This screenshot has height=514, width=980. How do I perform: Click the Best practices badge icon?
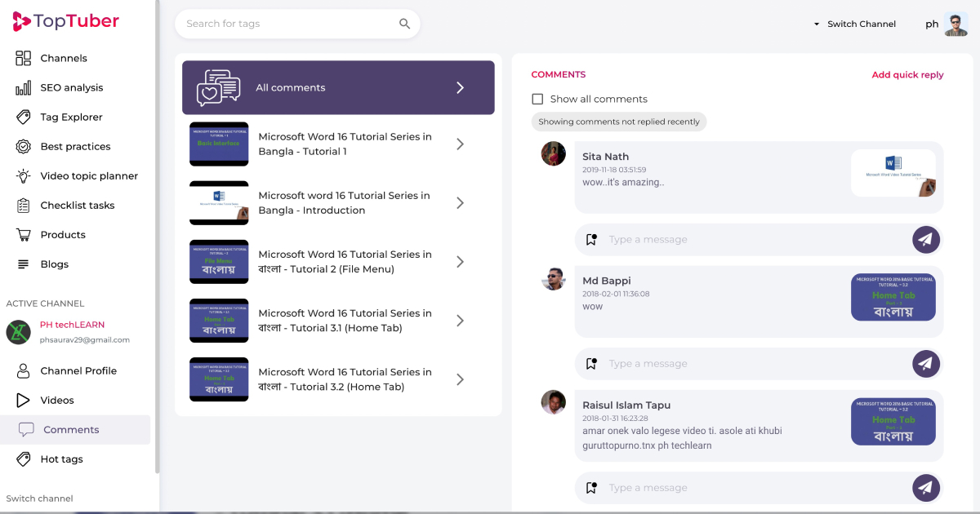point(24,146)
